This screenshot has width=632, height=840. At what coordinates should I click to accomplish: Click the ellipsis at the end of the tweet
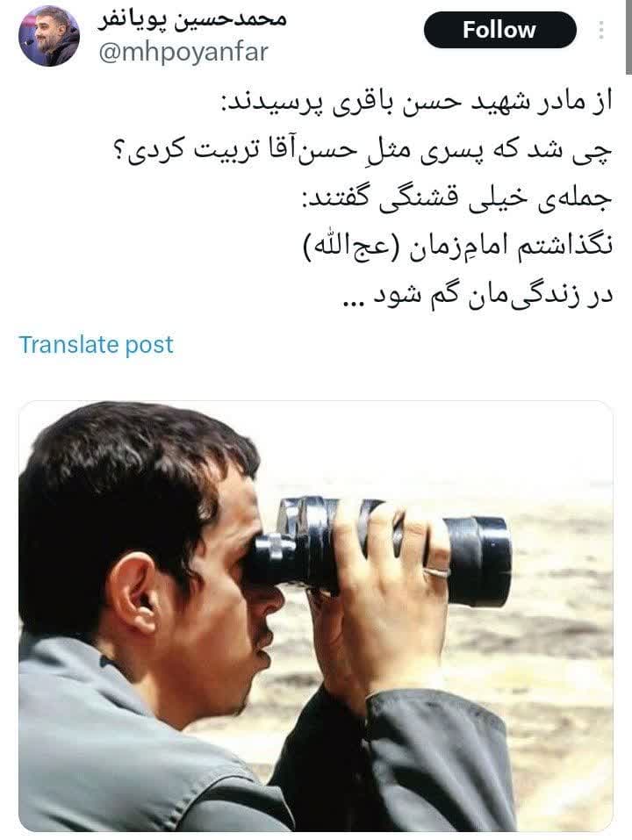pyautogui.click(x=354, y=305)
